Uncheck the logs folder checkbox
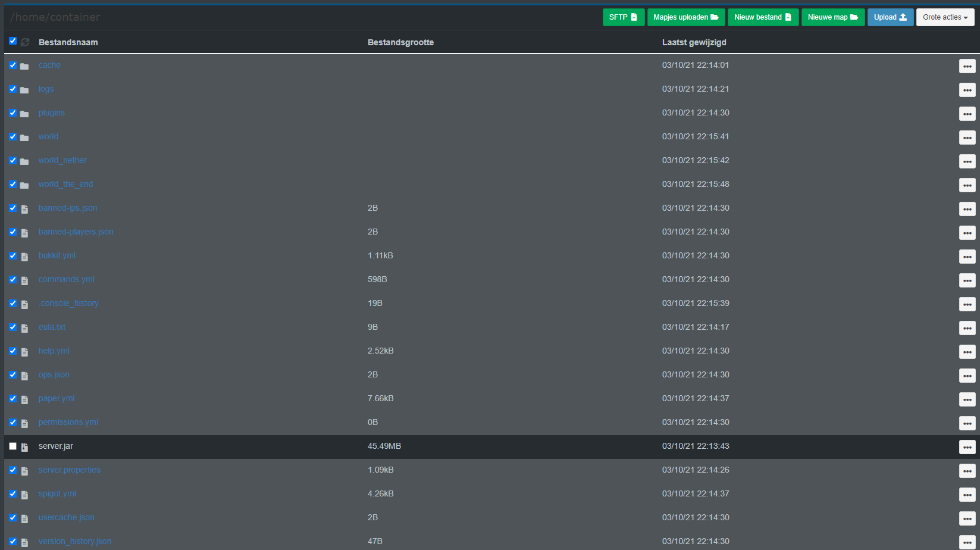980x550 pixels. pos(12,89)
